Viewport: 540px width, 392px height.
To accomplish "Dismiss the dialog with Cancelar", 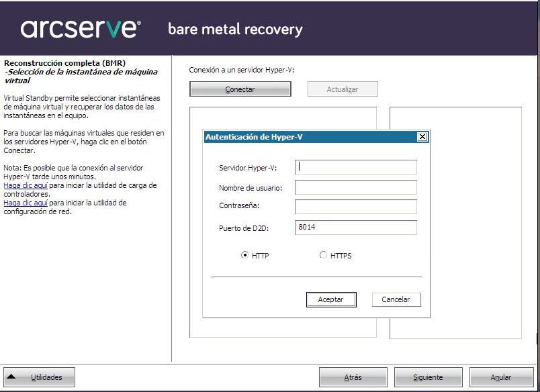I will click(396, 299).
